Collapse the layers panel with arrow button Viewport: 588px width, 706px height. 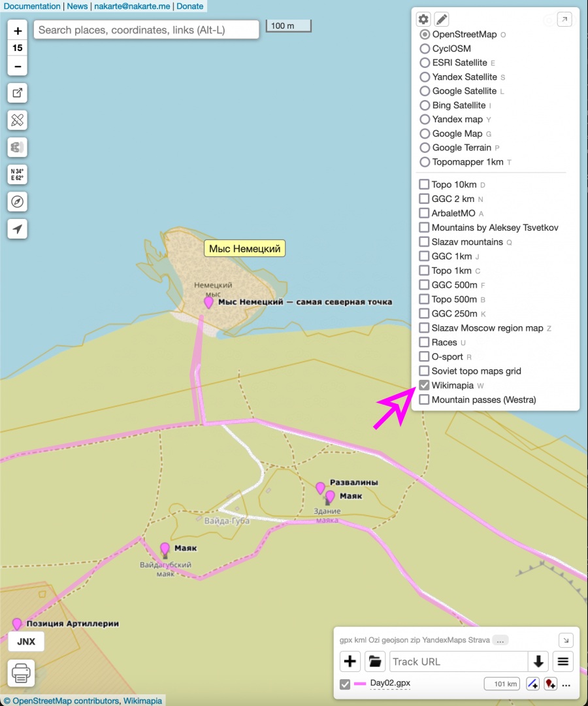[564, 19]
